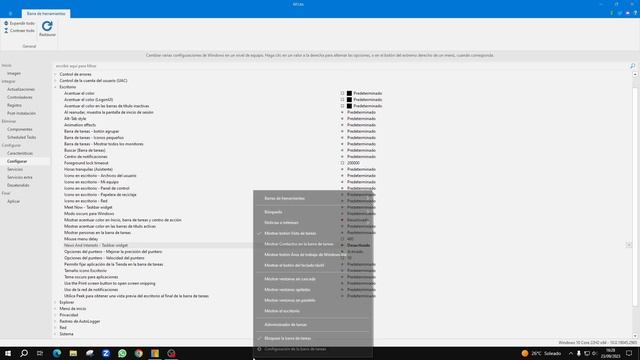This screenshot has height=360, width=640.
Task: Click the Restaurar refresh icon
Action: [x=47, y=26]
